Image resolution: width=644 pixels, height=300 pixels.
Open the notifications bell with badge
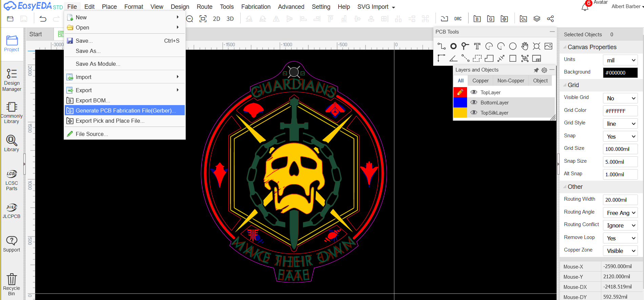coord(585,7)
